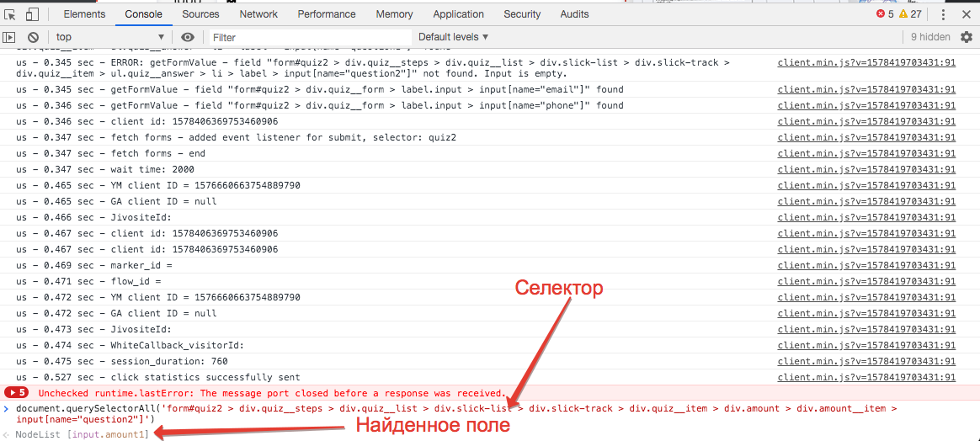Open client.min.js link on 'wait time: 2000' row
This screenshot has height=441, width=980.
point(866,169)
